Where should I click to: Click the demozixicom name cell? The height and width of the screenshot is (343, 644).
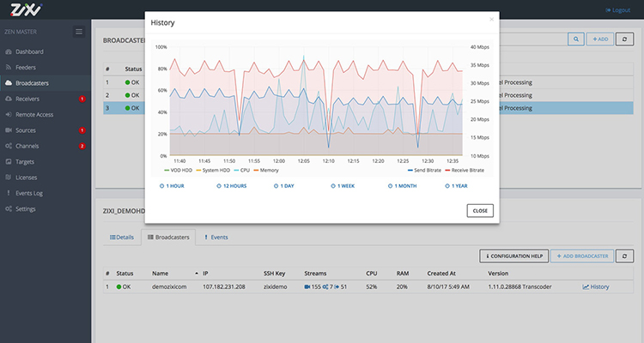pyautogui.click(x=169, y=286)
